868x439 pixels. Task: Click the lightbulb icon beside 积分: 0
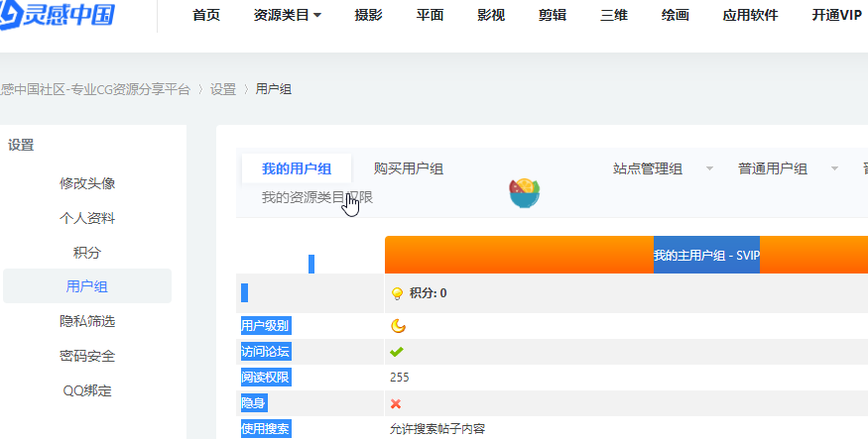point(397,293)
